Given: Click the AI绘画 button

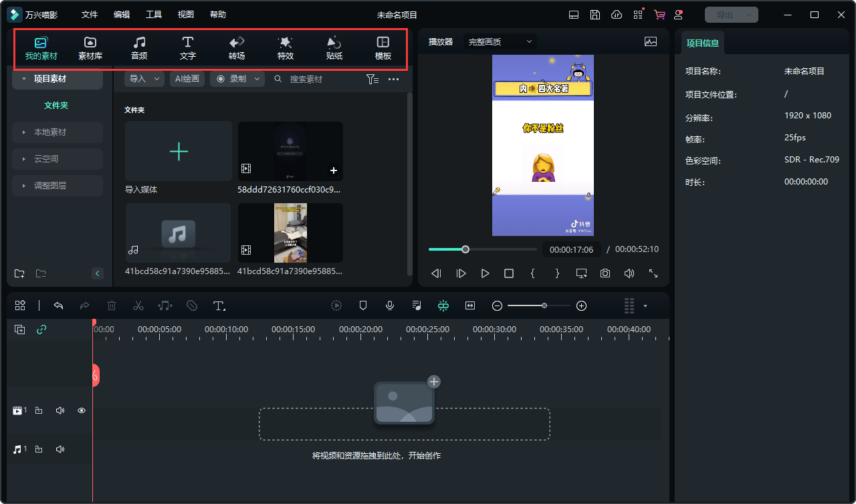Looking at the screenshot, I should (187, 79).
